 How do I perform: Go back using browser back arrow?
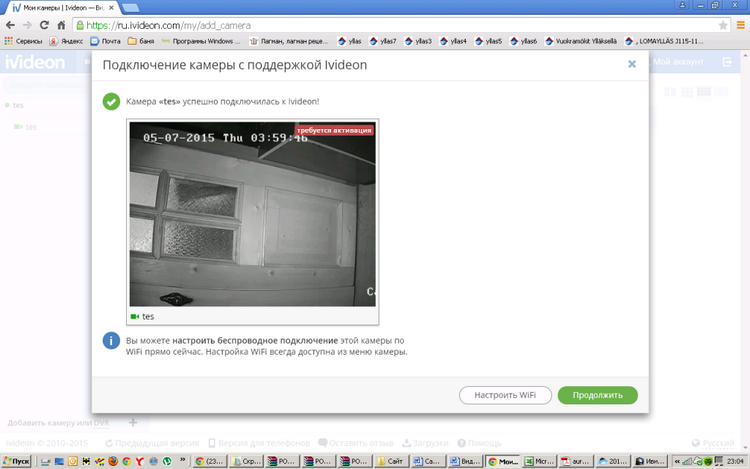point(10,25)
